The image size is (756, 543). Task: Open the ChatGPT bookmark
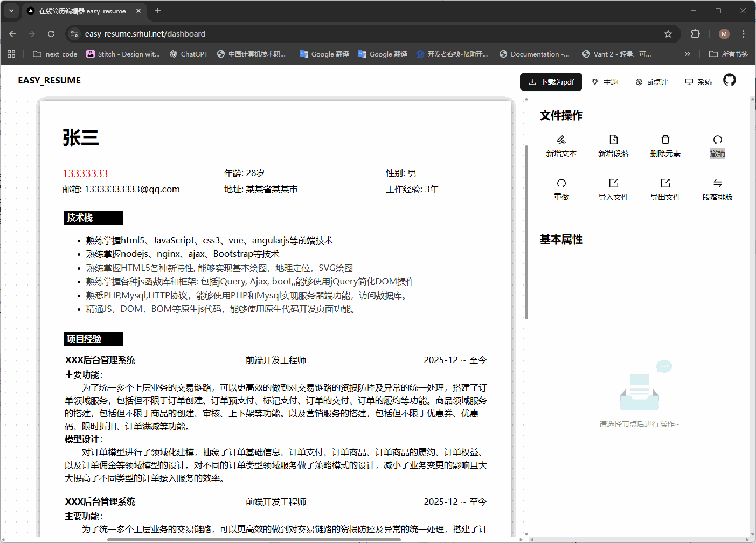pyautogui.click(x=189, y=54)
